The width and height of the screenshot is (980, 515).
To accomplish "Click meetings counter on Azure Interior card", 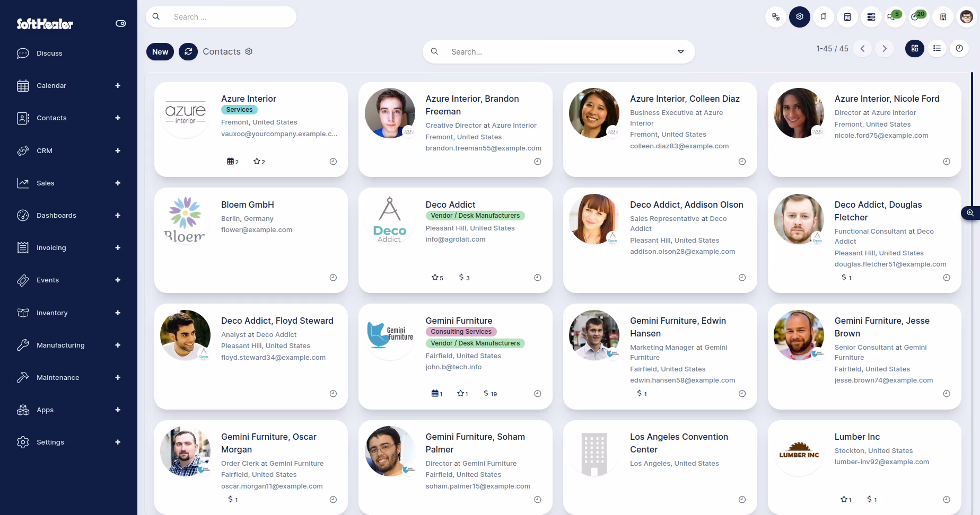I will [233, 162].
